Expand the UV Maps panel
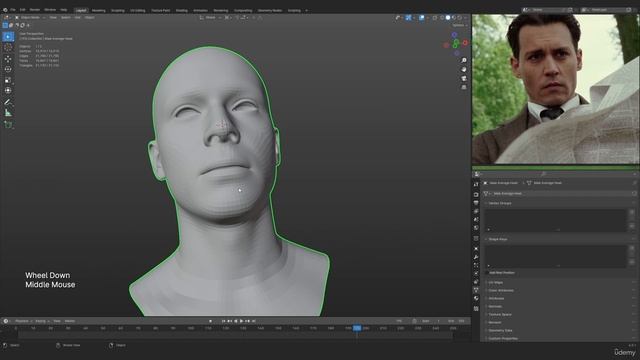 [x=558, y=282]
